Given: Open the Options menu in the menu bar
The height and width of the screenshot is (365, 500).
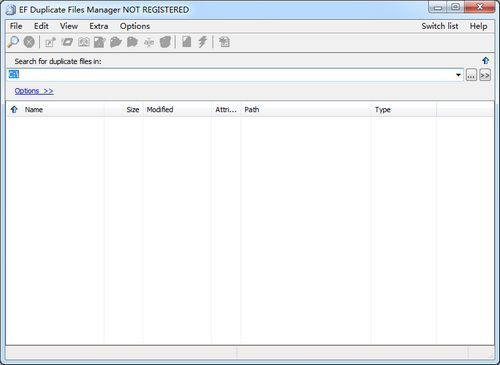Looking at the screenshot, I should 135,26.
